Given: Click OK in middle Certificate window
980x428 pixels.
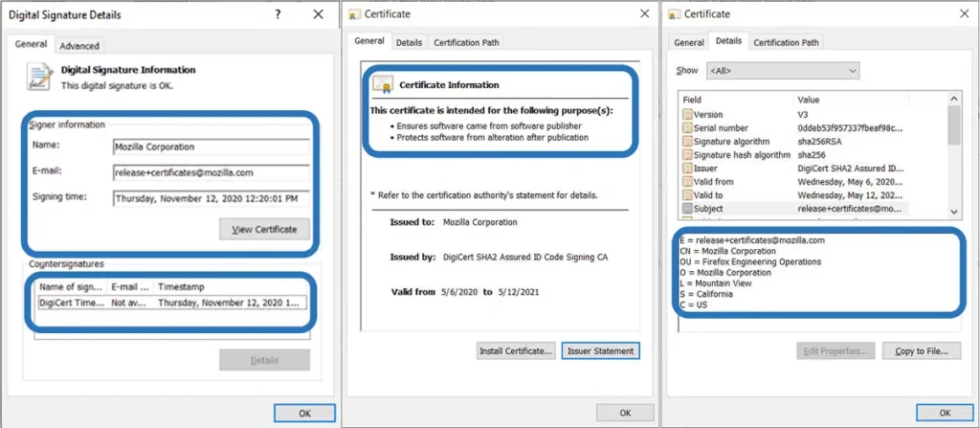Looking at the screenshot, I should pos(625,413).
